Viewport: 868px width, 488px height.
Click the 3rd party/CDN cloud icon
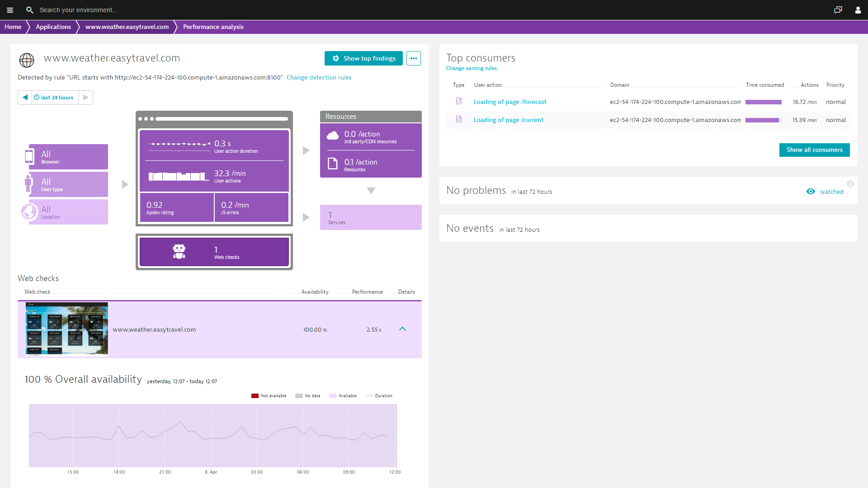(x=333, y=136)
